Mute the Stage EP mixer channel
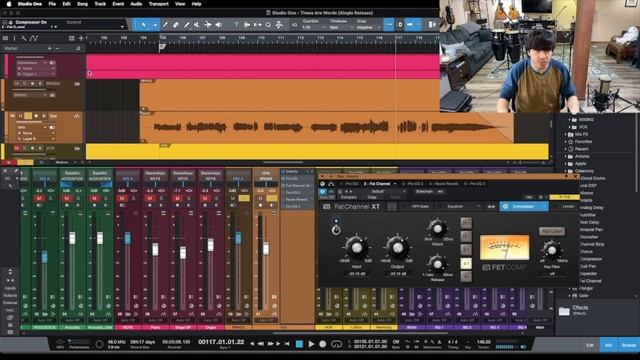The image size is (640, 360). coord(177,198)
